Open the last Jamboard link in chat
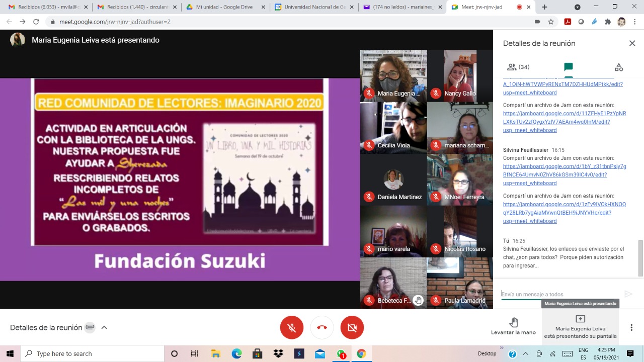 coord(564,212)
